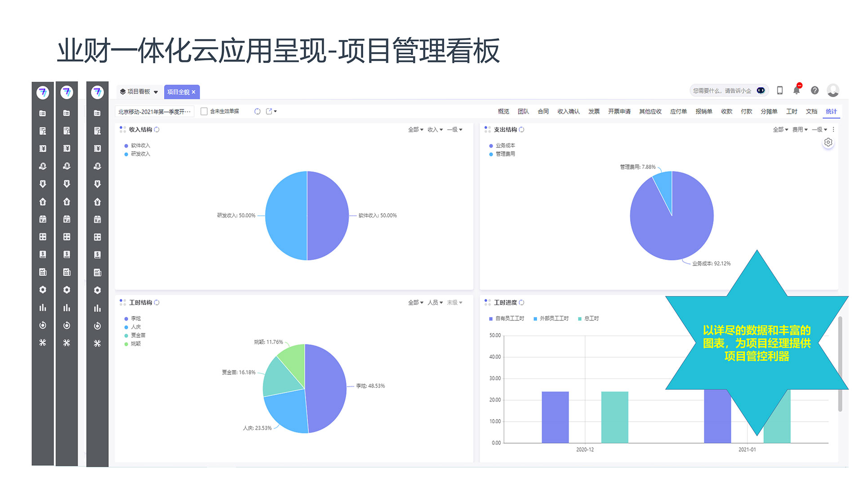Viewport: 868px width, 500px height.
Task: Click the mobile phone icon in header
Action: pos(780,90)
